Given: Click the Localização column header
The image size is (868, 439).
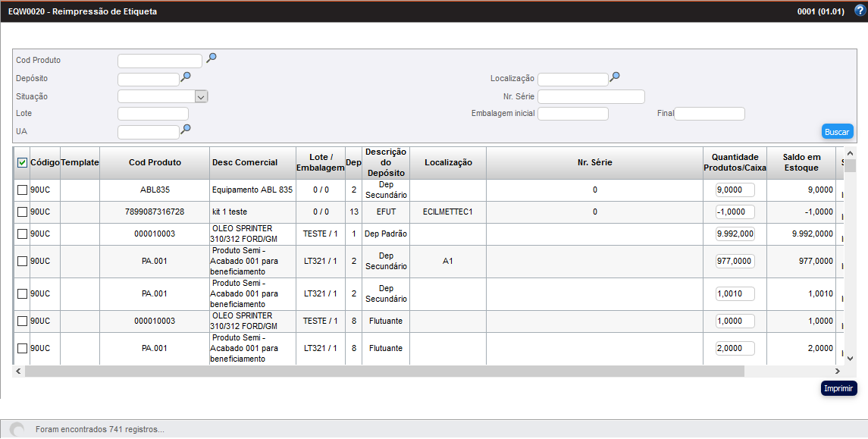Looking at the screenshot, I should (448, 162).
